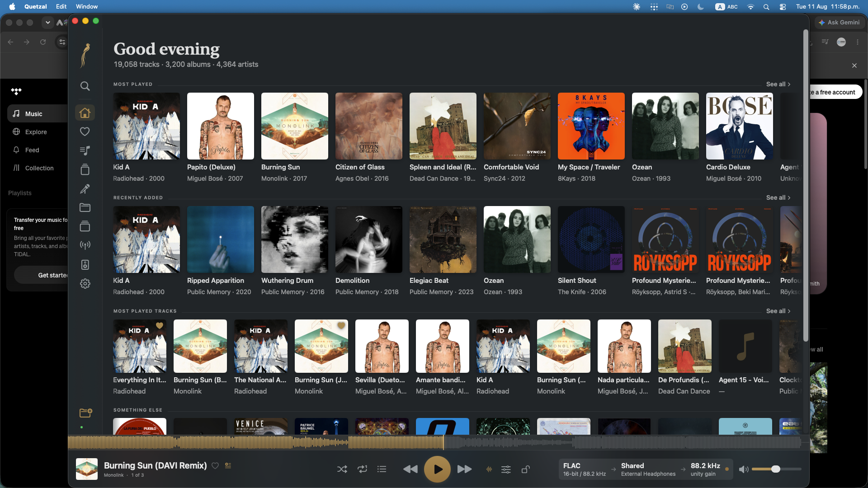Open the Window menu
Image resolution: width=868 pixels, height=488 pixels.
(x=87, y=6)
